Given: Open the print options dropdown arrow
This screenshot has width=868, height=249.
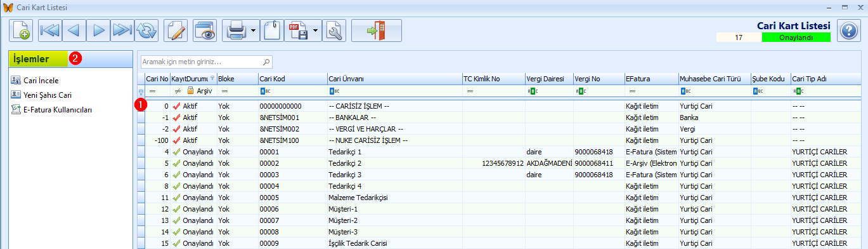Looking at the screenshot, I should [254, 30].
